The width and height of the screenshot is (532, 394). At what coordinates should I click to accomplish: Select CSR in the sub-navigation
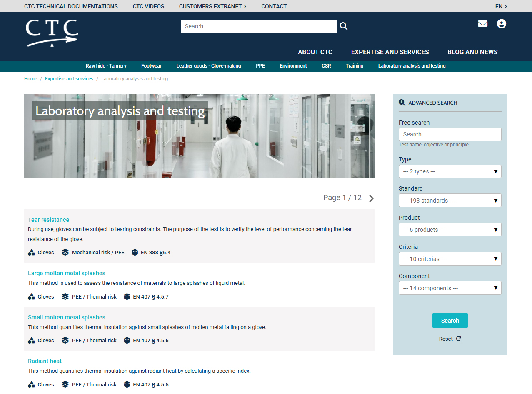[x=326, y=66]
